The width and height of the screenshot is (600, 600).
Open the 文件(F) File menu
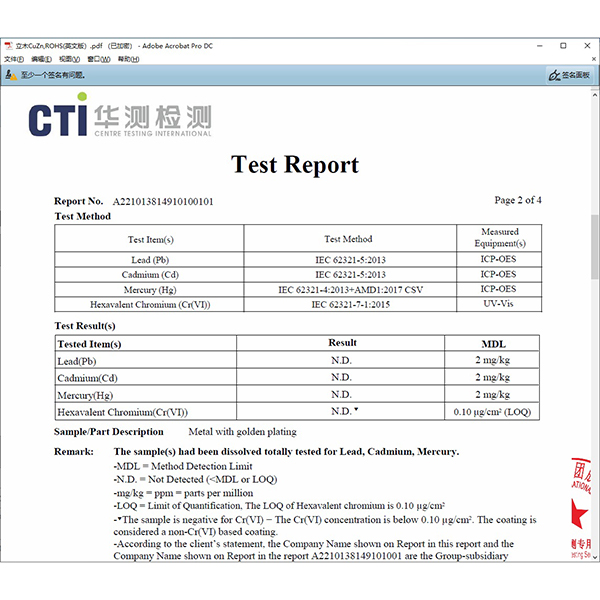click(14, 59)
